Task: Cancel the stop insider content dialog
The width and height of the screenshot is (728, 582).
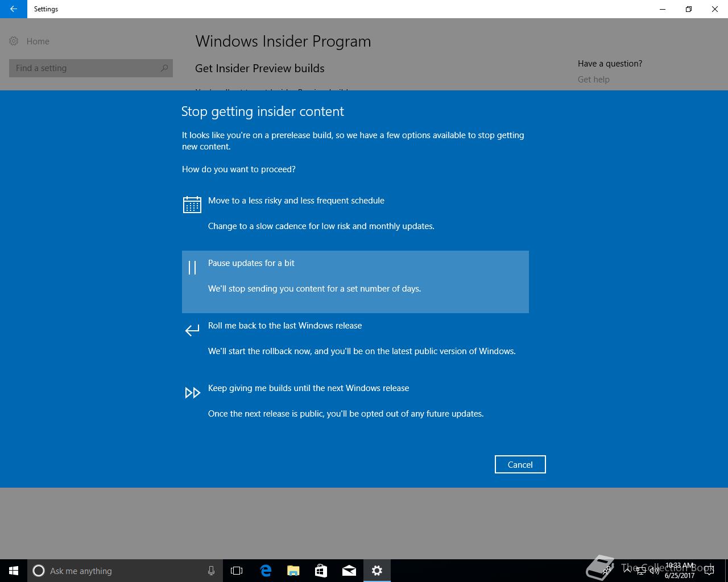Action: click(x=520, y=464)
